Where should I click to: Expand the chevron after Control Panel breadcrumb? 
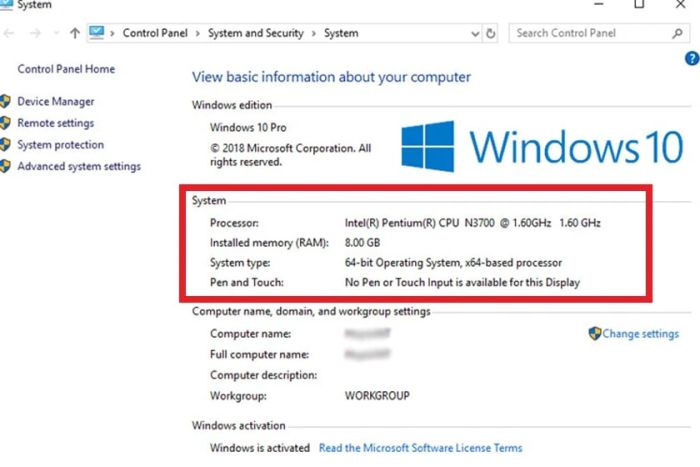198,33
